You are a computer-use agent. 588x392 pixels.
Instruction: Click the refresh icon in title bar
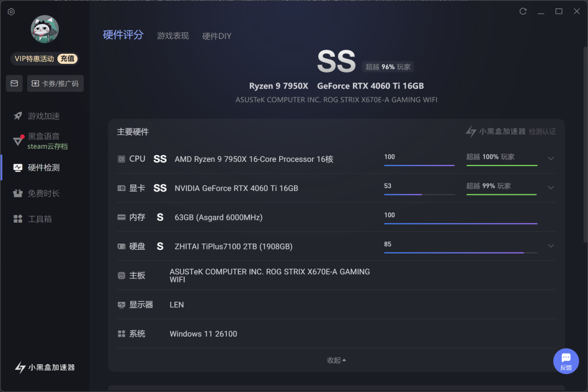coord(523,11)
